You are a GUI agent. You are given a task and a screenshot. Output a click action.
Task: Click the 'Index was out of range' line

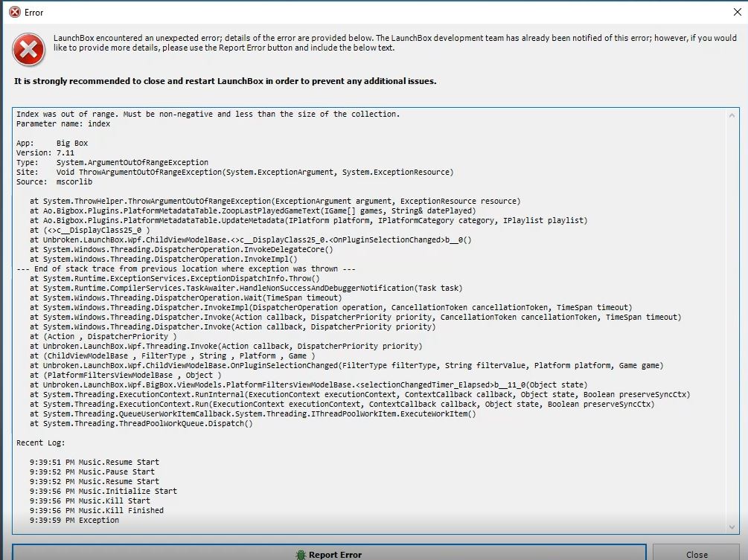tap(208, 114)
